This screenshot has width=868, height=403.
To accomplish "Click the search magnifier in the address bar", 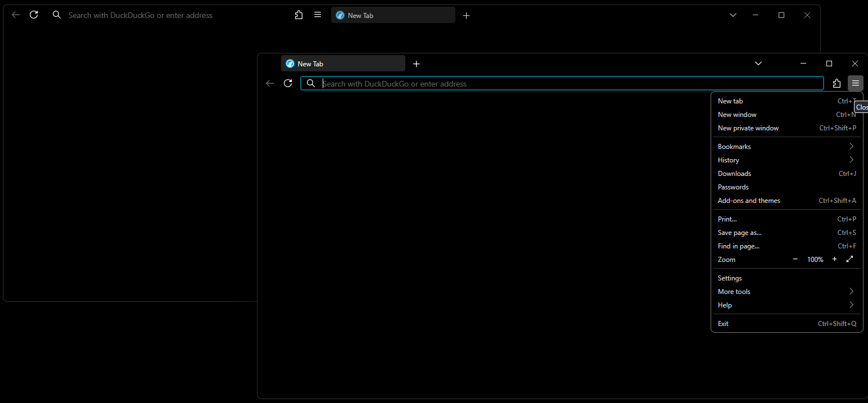I will pos(311,83).
